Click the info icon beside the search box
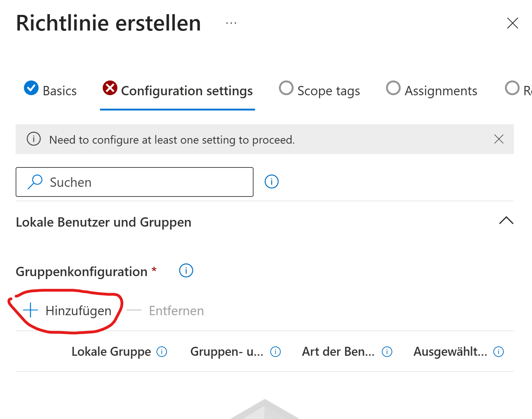 point(271,182)
